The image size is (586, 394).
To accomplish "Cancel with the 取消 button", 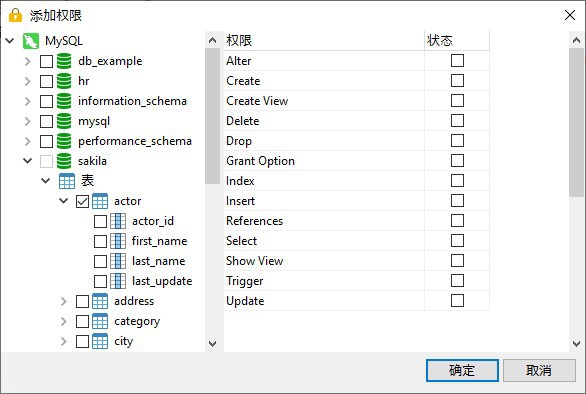I will 539,370.
